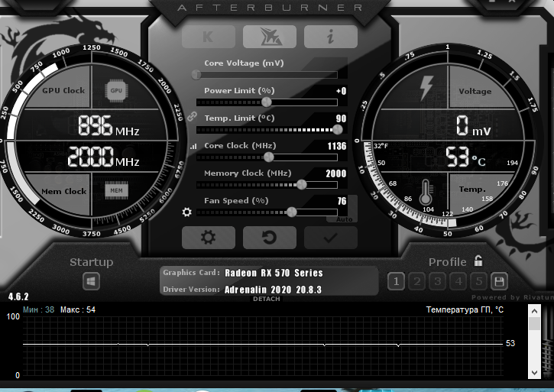
Task: Click the Core Clock slider handle
Action: (268, 157)
